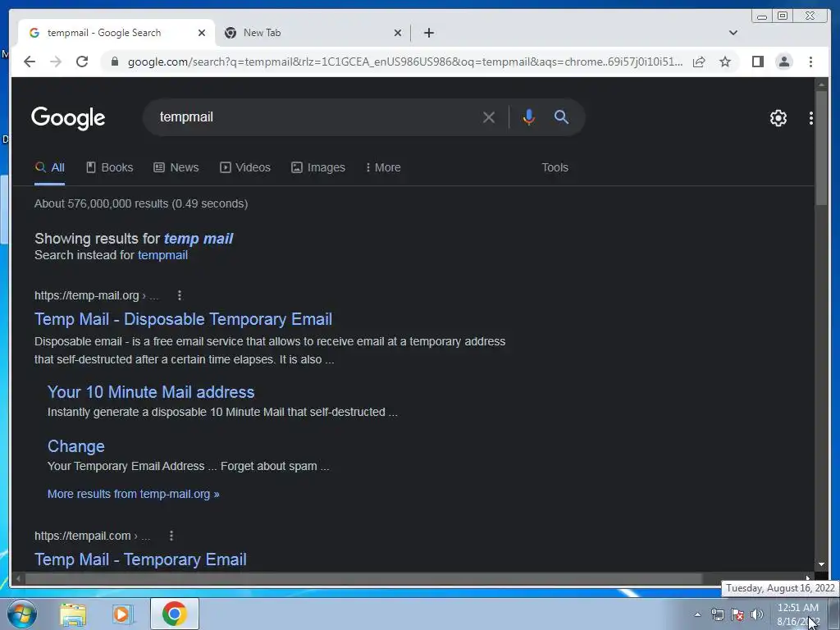Click the Chrome taskbar button
840x630 pixels.
175,614
